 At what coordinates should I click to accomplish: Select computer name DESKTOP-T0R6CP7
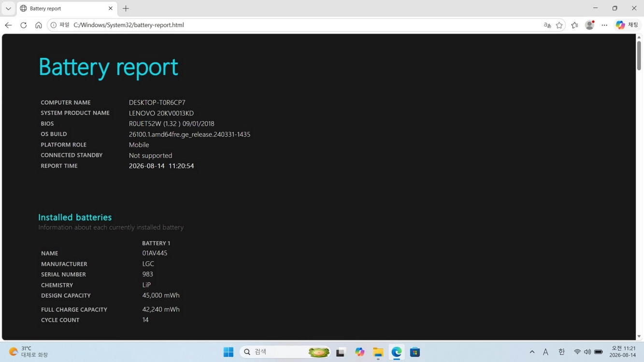click(x=157, y=102)
